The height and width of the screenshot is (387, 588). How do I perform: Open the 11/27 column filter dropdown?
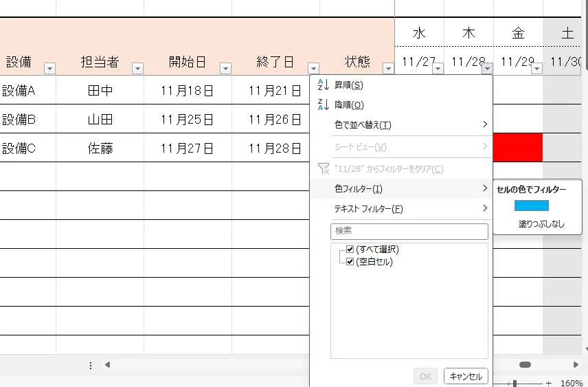[438, 68]
